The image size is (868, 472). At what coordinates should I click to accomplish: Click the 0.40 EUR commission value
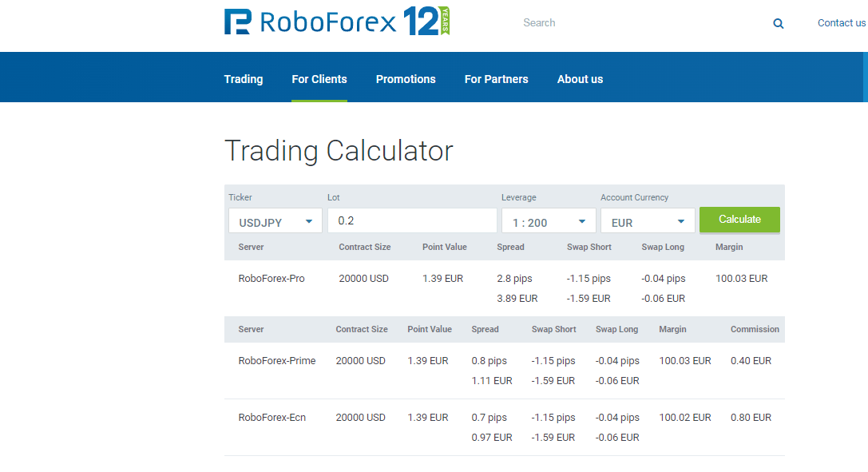(751, 361)
